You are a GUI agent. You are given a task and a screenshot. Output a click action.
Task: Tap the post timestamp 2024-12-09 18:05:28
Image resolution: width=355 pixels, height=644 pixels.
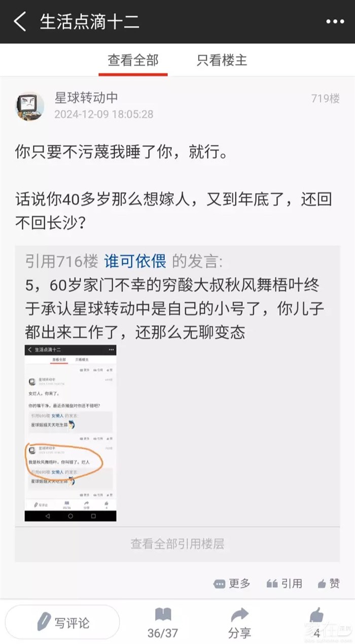[103, 114]
